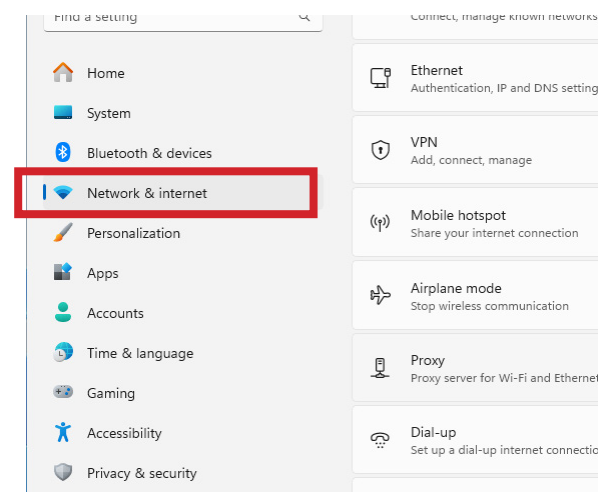Open the Ethernet settings card
Image resolution: width=615 pixels, height=502 pixels.
coord(475,78)
